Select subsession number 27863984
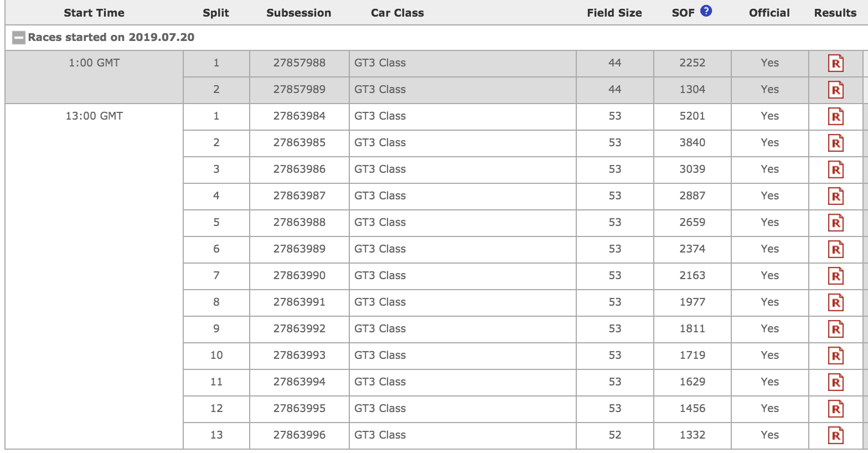 point(299,116)
